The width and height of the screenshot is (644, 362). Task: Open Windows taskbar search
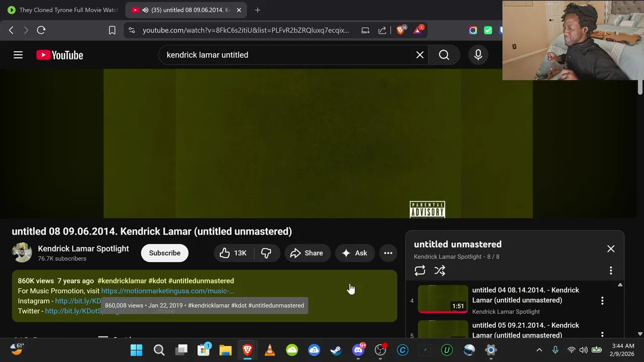159,350
